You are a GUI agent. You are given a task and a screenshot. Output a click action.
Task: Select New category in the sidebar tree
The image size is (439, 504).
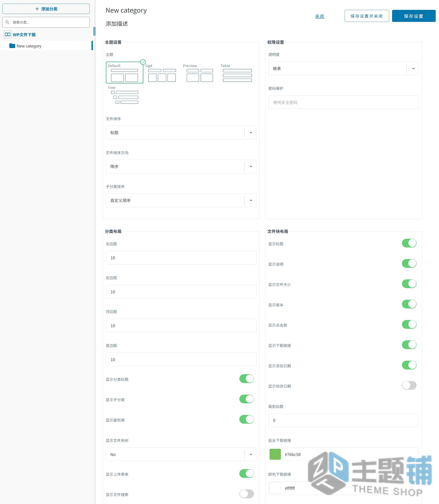coord(29,46)
